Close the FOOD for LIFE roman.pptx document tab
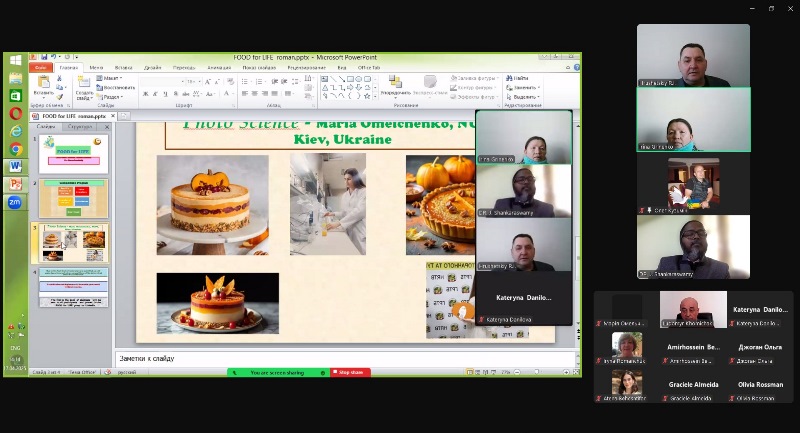The height and width of the screenshot is (433, 800). [113, 116]
